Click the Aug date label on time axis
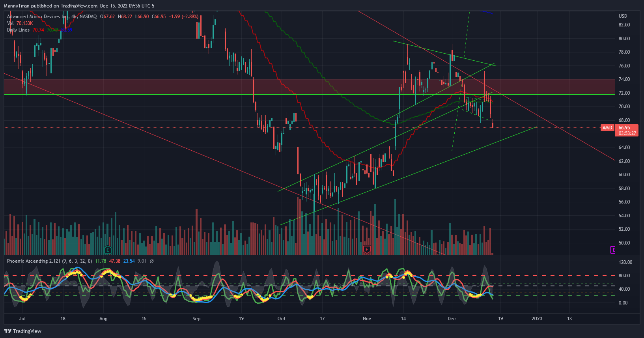This screenshot has width=644, height=338. [103, 319]
